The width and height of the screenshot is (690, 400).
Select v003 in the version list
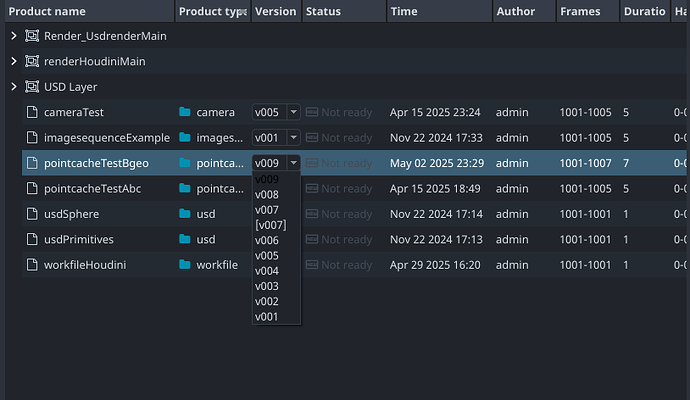(276, 286)
